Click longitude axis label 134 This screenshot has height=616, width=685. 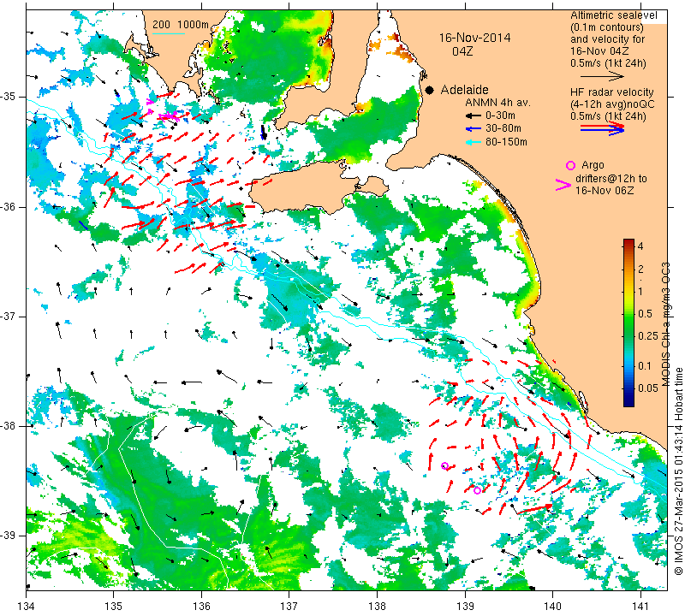[27, 607]
